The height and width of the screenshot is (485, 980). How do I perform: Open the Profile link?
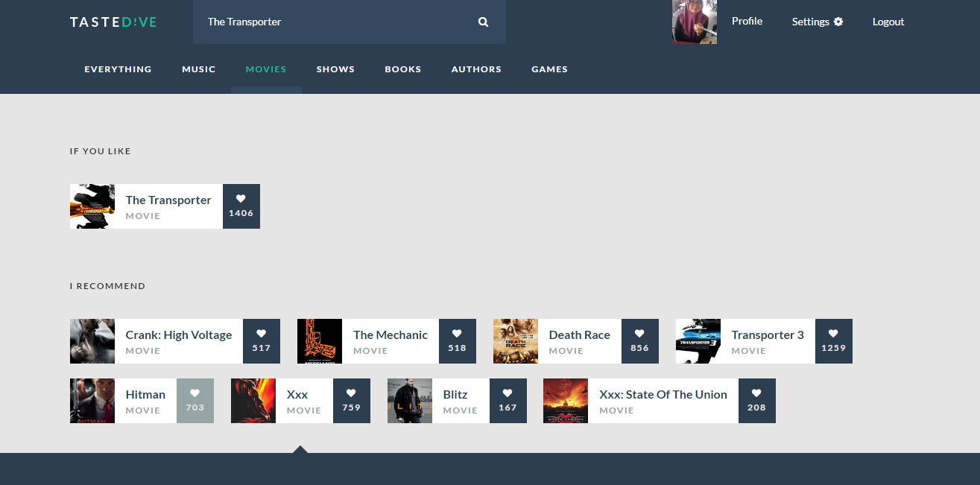coord(747,22)
